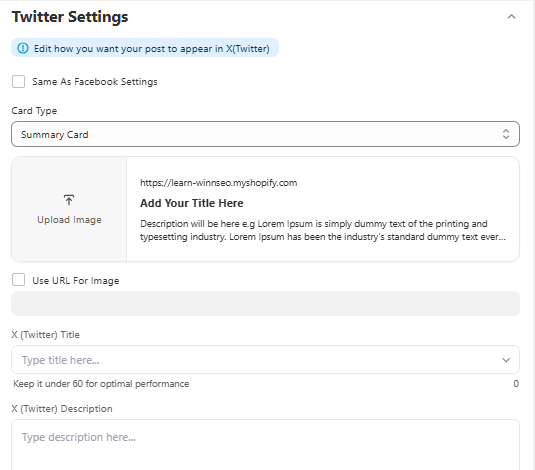The height and width of the screenshot is (470, 535).
Task: Focus the X (Twitter) Description textarea
Action: [x=265, y=445]
